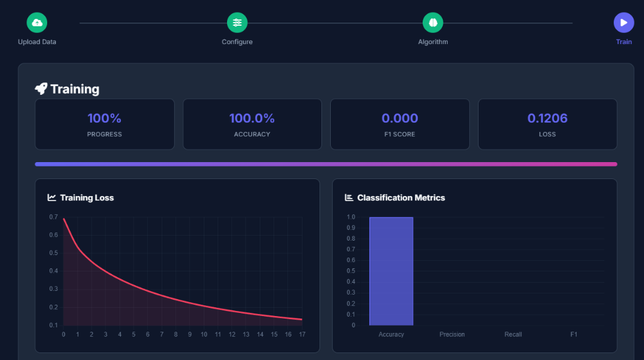644x360 pixels.
Task: Click the Training section heading
Action: click(x=75, y=89)
